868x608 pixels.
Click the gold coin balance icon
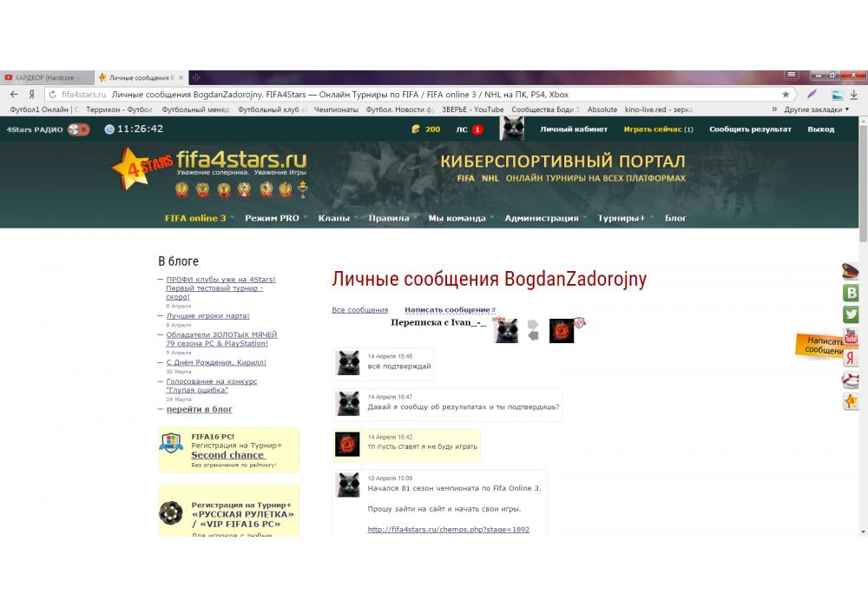click(x=416, y=129)
